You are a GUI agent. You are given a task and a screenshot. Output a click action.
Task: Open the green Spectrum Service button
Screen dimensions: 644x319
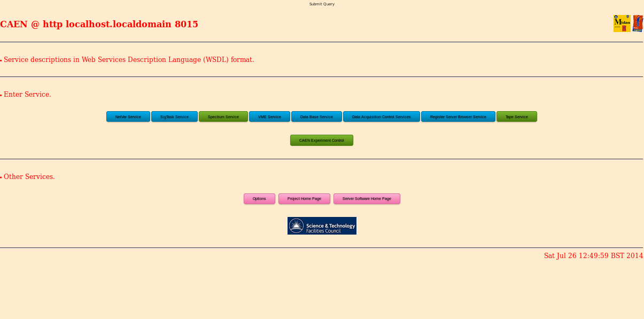[x=223, y=116]
